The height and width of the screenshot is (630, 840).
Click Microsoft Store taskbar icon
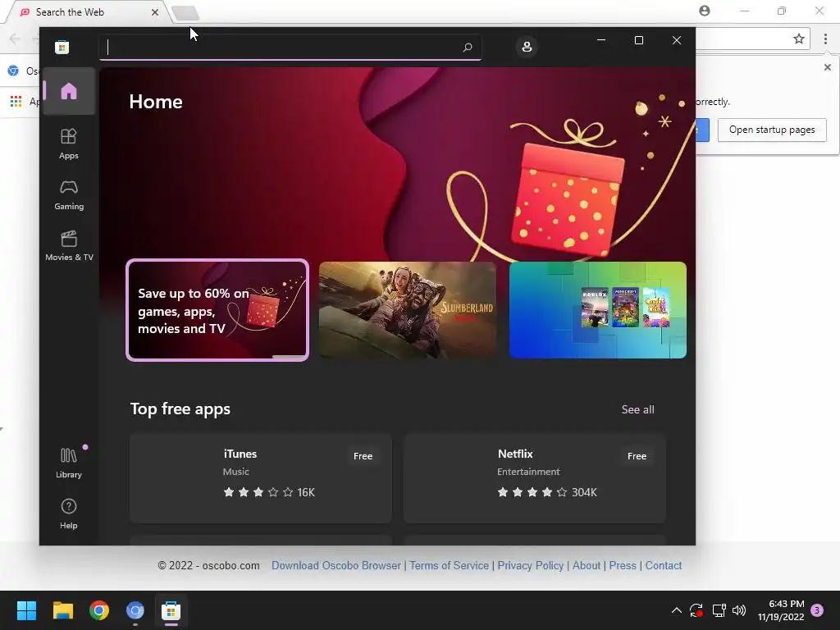click(x=171, y=610)
